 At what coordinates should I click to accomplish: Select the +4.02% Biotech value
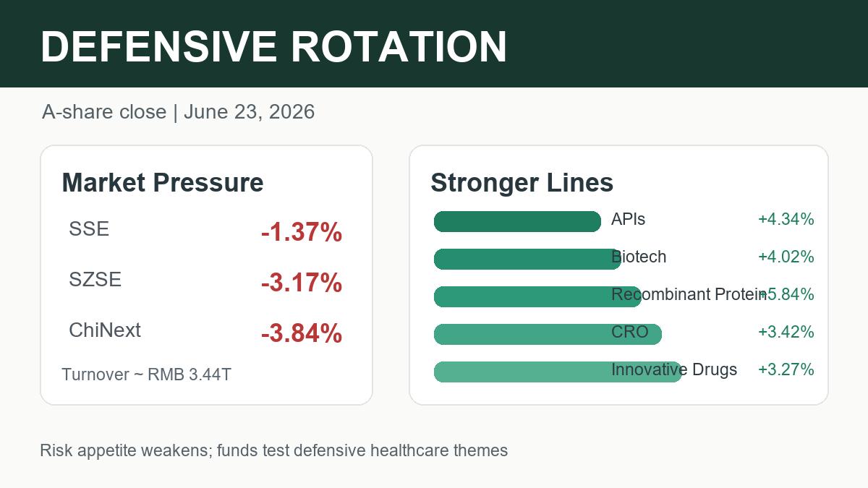[x=786, y=257]
